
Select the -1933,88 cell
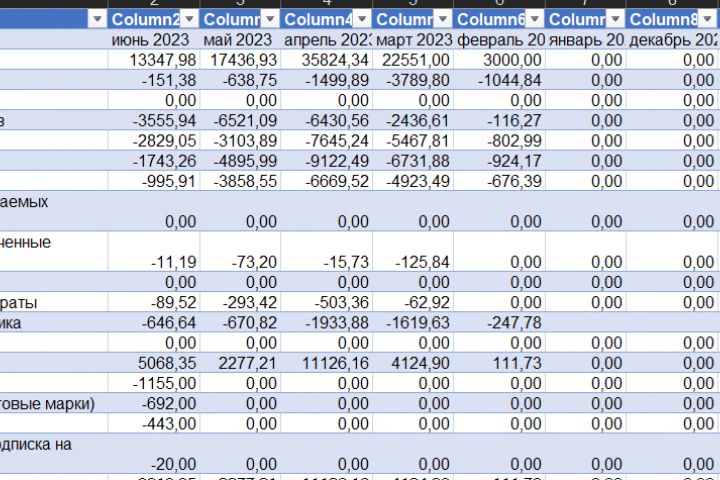(326, 322)
